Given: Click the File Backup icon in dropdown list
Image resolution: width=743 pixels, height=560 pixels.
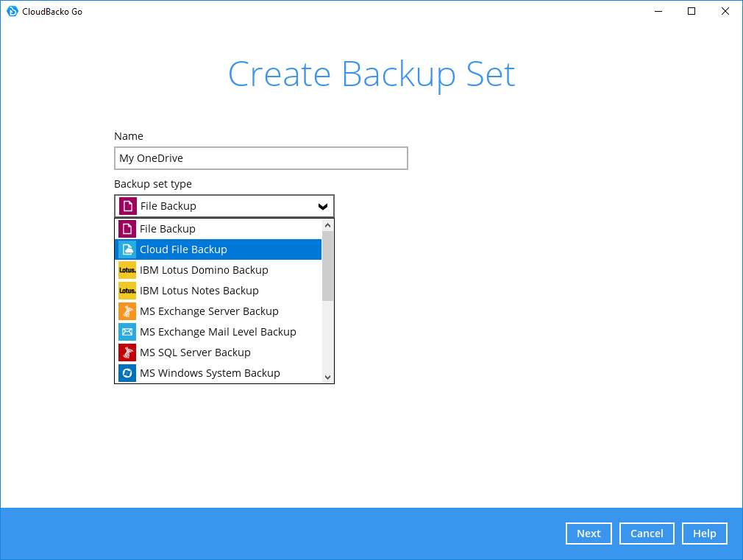Looking at the screenshot, I should 127,229.
